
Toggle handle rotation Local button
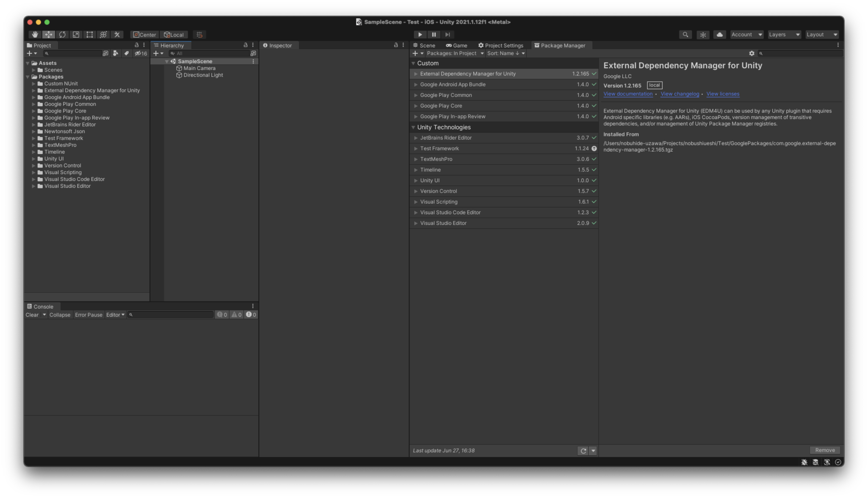174,35
